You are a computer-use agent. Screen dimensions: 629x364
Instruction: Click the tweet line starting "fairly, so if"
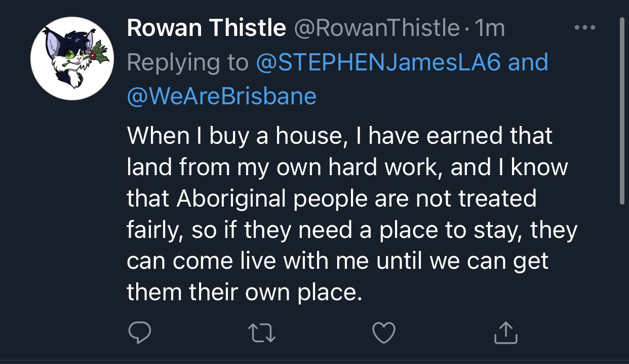351,230
